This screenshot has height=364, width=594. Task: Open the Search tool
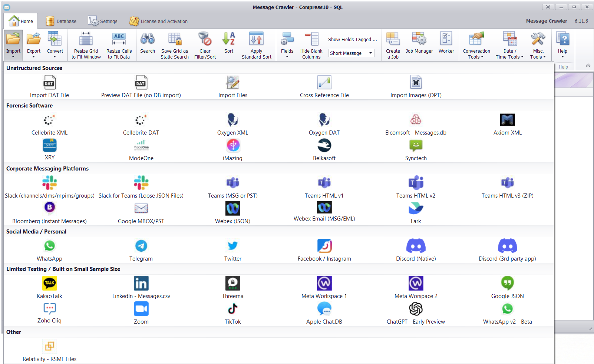pyautogui.click(x=147, y=43)
